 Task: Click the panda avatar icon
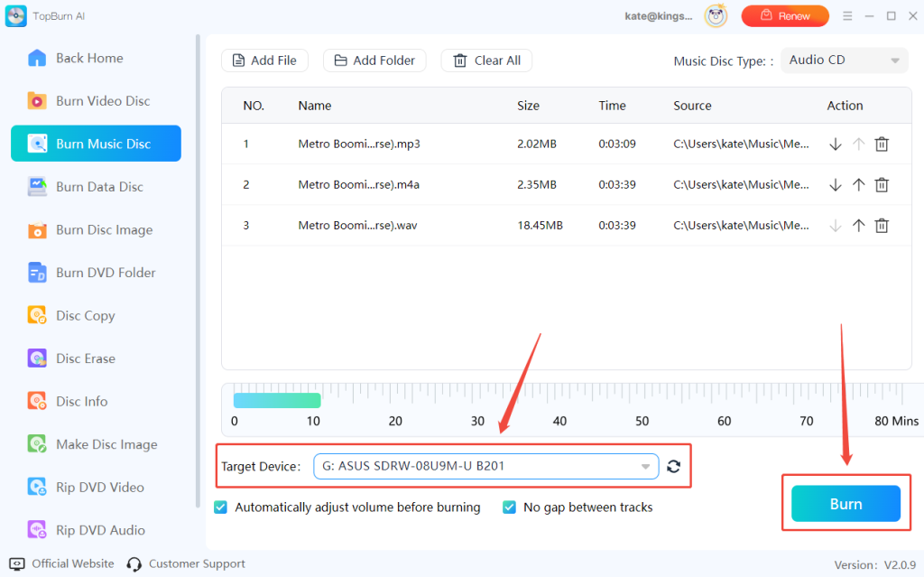coord(716,16)
